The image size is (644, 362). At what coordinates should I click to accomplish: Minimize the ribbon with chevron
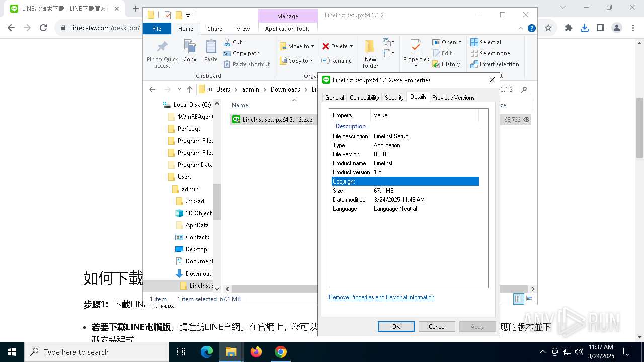pyautogui.click(x=520, y=28)
